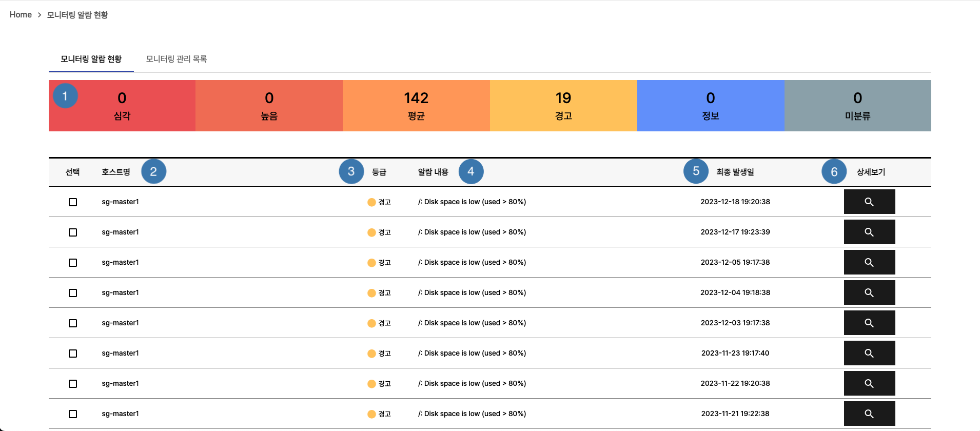Show details for the 2023-11-23 19:17:40 alarm
Image resolution: width=980 pixels, height=431 pixels.
(x=869, y=353)
